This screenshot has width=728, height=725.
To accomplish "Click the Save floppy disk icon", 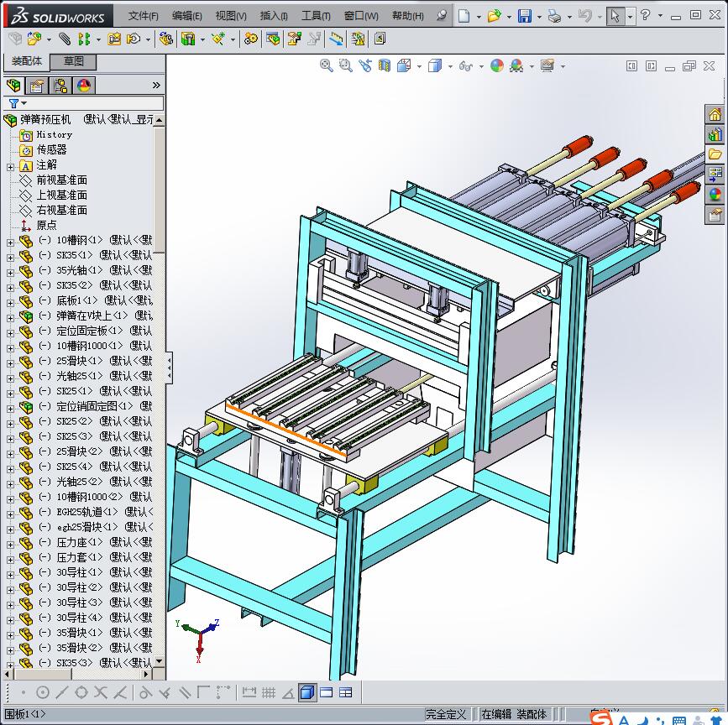I will tap(524, 16).
